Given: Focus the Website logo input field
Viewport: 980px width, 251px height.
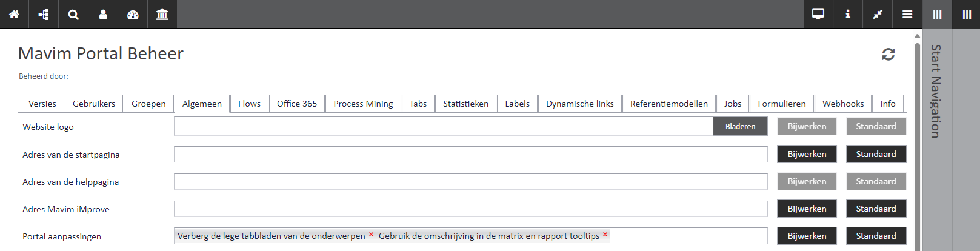Looking at the screenshot, I should 444,126.
